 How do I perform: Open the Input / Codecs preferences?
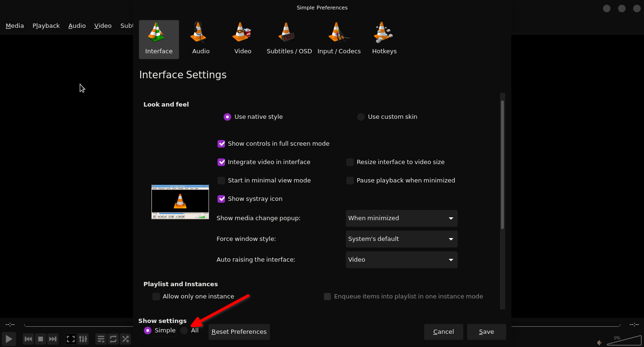pyautogui.click(x=339, y=40)
